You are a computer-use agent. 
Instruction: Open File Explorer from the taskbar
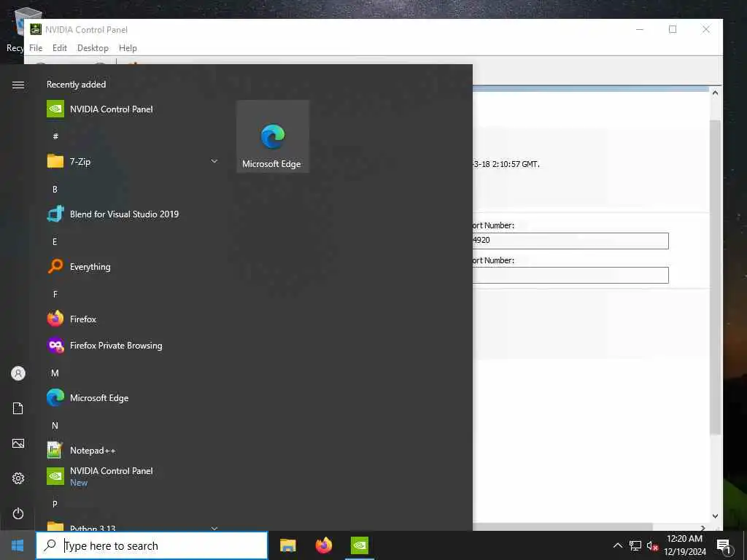coord(287,545)
